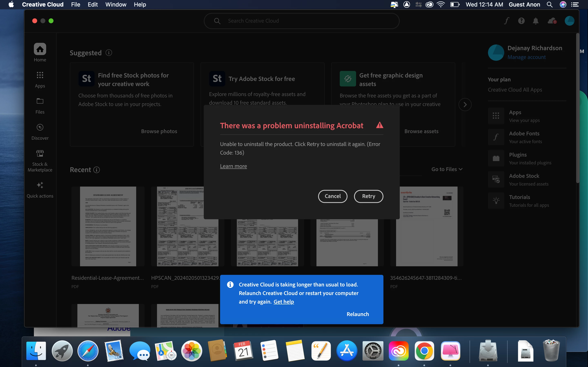Open the Learn more link

[x=233, y=166]
